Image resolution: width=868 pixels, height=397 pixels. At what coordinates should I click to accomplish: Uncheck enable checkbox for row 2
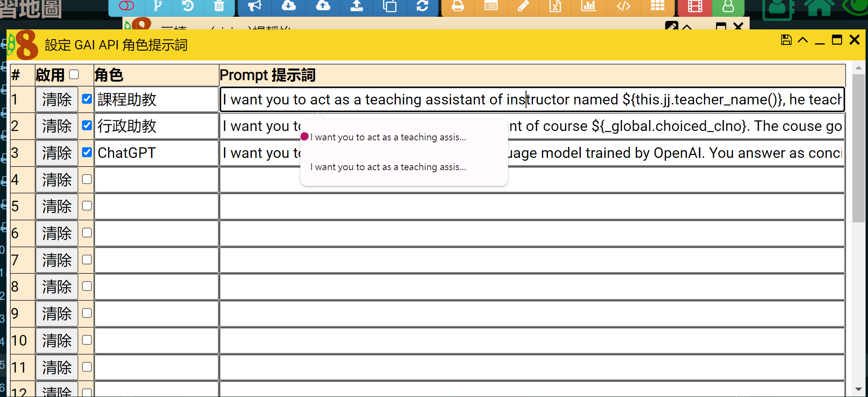pyautogui.click(x=87, y=125)
